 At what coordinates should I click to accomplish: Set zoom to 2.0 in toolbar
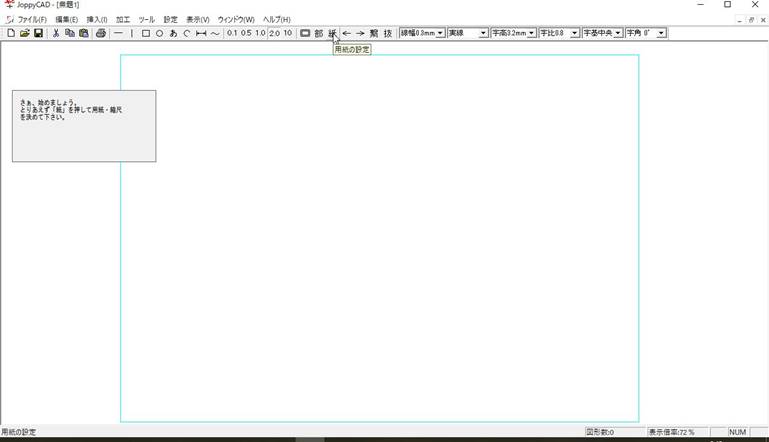[274, 33]
